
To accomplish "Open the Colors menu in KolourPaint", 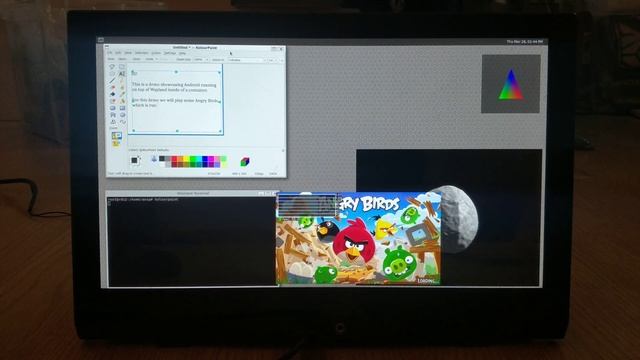I will 156,53.
